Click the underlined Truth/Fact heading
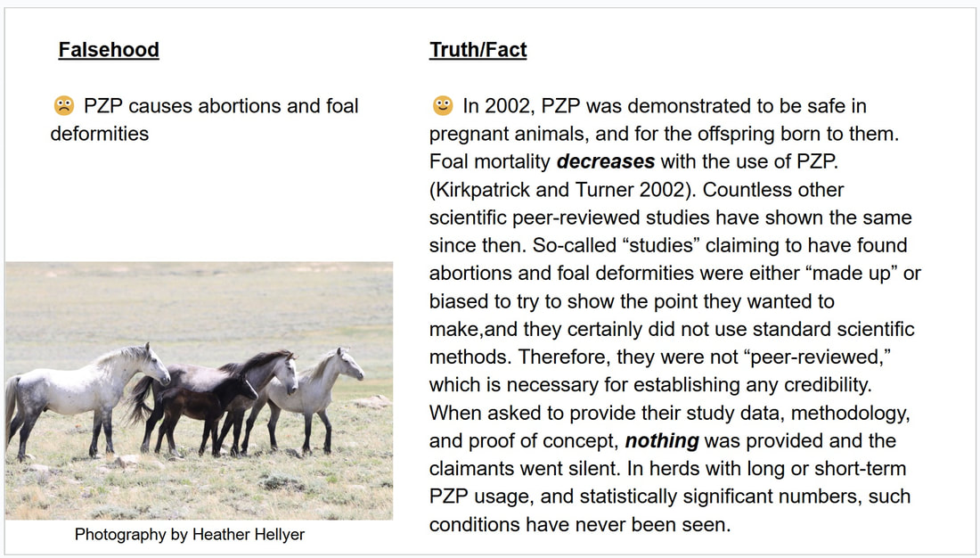980x558 pixels. pos(478,49)
